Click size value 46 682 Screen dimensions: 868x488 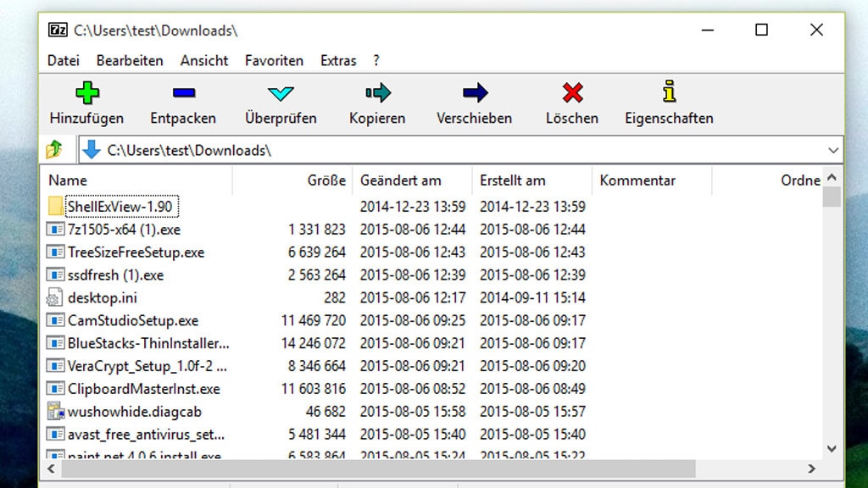click(325, 412)
